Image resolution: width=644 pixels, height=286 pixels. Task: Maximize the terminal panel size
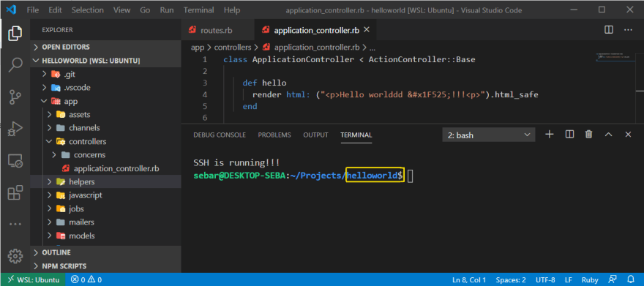609,135
